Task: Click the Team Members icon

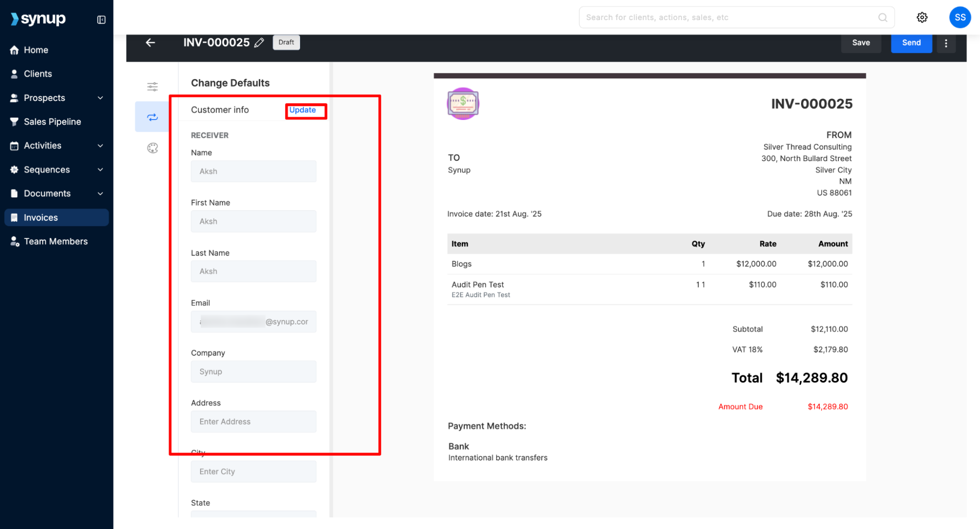Action: coord(15,241)
